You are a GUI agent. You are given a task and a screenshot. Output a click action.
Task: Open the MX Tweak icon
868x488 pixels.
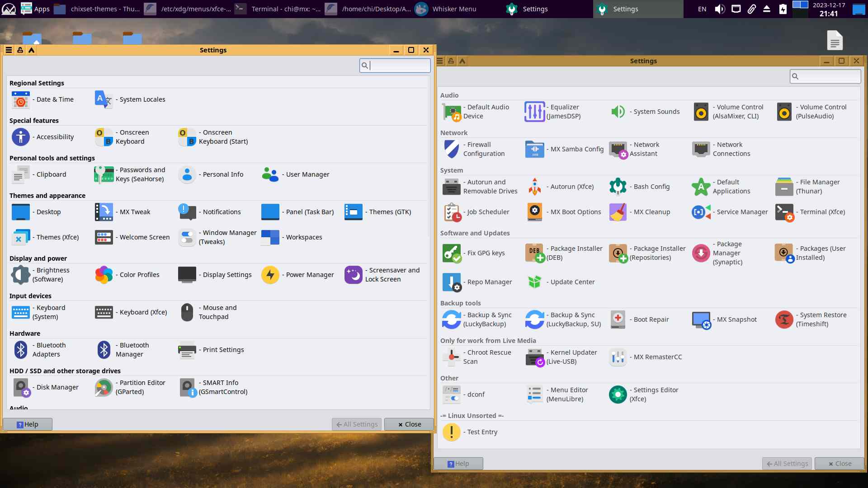click(x=104, y=212)
